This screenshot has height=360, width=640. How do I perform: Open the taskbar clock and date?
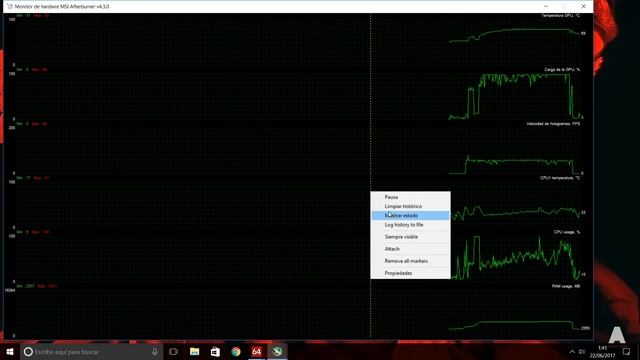602,352
